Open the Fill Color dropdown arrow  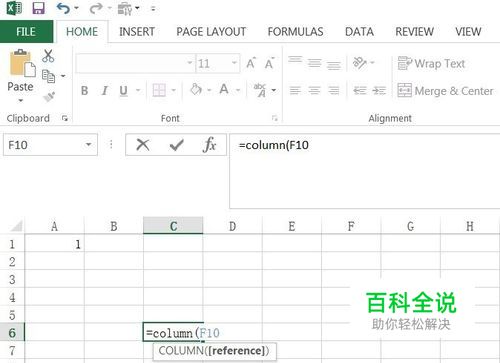click(x=209, y=90)
